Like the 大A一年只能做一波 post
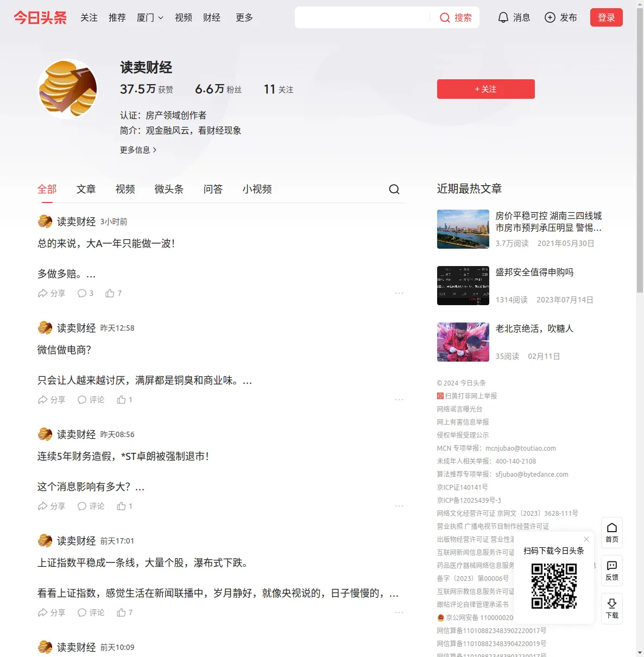 click(x=113, y=293)
